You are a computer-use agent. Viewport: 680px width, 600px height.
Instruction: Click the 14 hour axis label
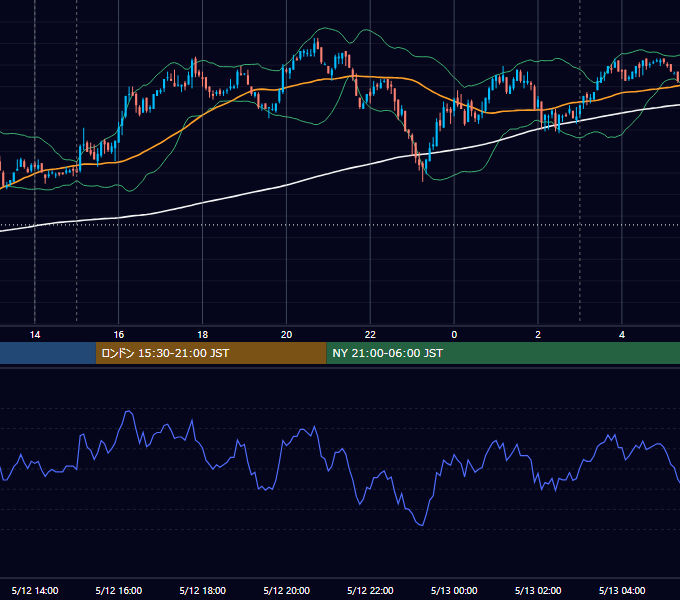click(x=35, y=335)
